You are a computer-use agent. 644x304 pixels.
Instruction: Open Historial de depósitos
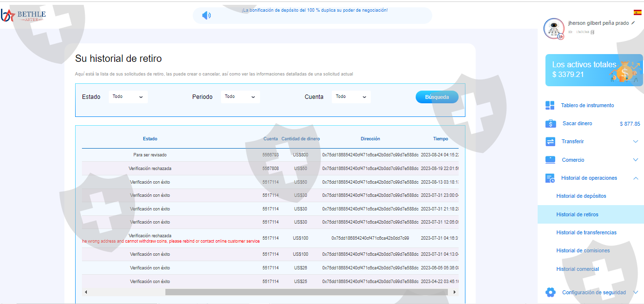coord(581,196)
